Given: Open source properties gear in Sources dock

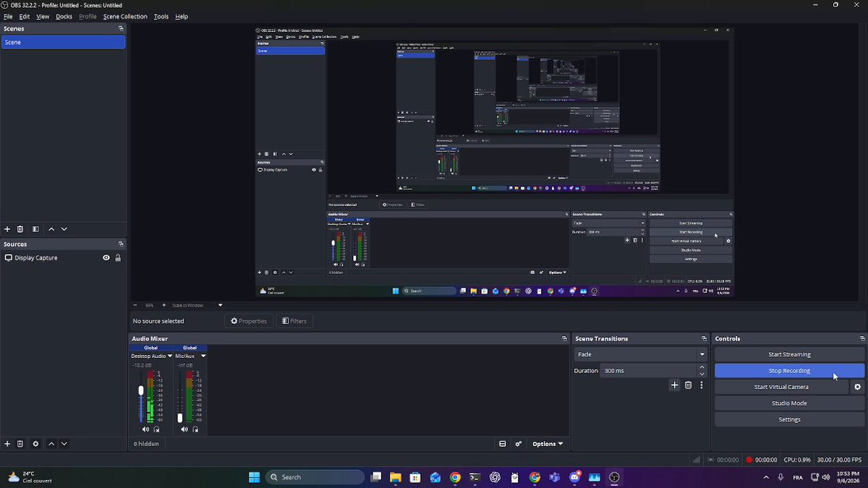Looking at the screenshot, I should point(35,444).
